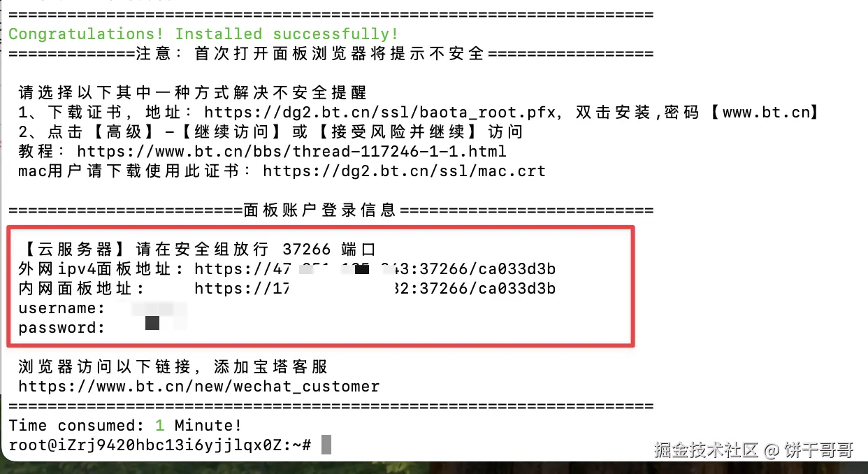Click the Time consumed 1 Minute line
This screenshot has height=474, width=868.
click(x=125, y=426)
